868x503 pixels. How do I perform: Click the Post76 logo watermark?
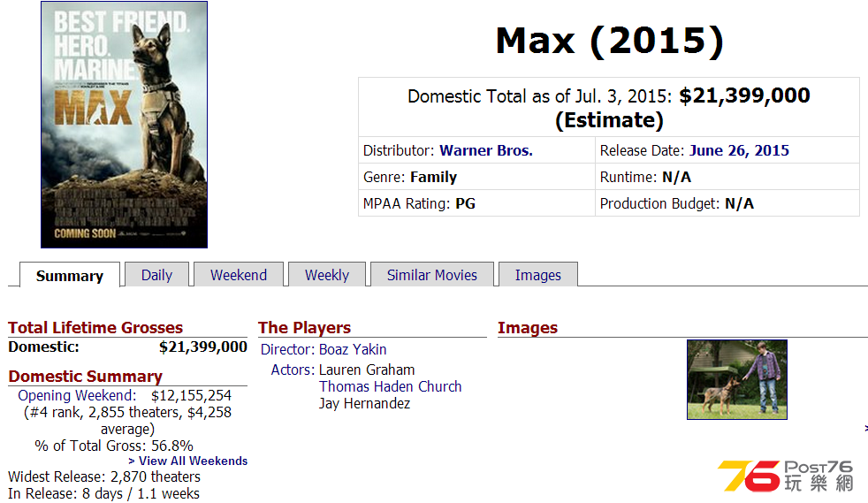coord(786,476)
